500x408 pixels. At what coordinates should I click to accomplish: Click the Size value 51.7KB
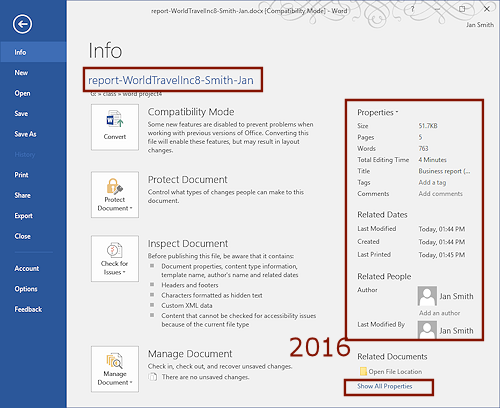[428, 126]
